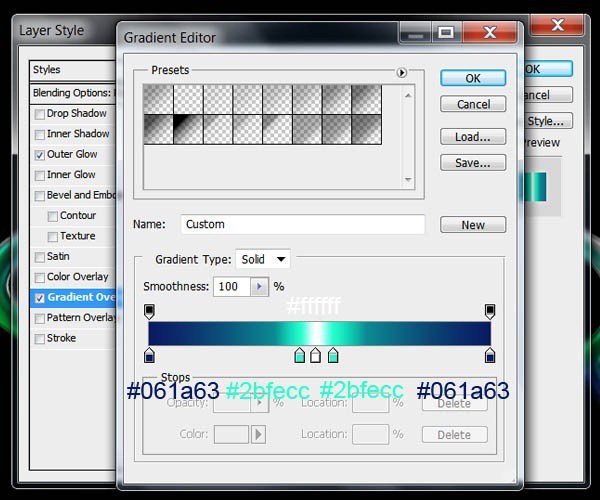
Task: Open the Gradient Type dropdown
Action: [x=263, y=259]
